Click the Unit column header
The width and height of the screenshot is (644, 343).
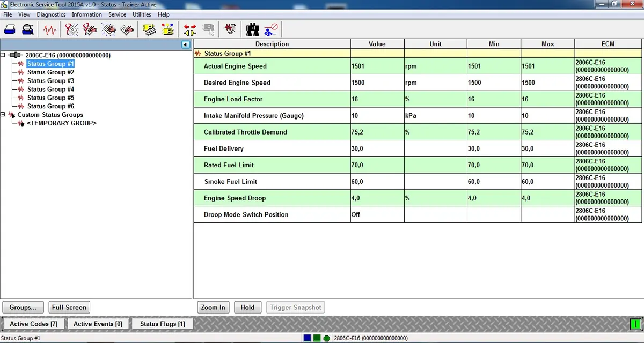[436, 44]
